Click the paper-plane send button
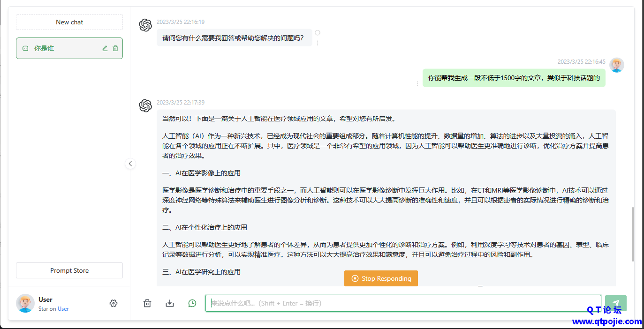 615,303
